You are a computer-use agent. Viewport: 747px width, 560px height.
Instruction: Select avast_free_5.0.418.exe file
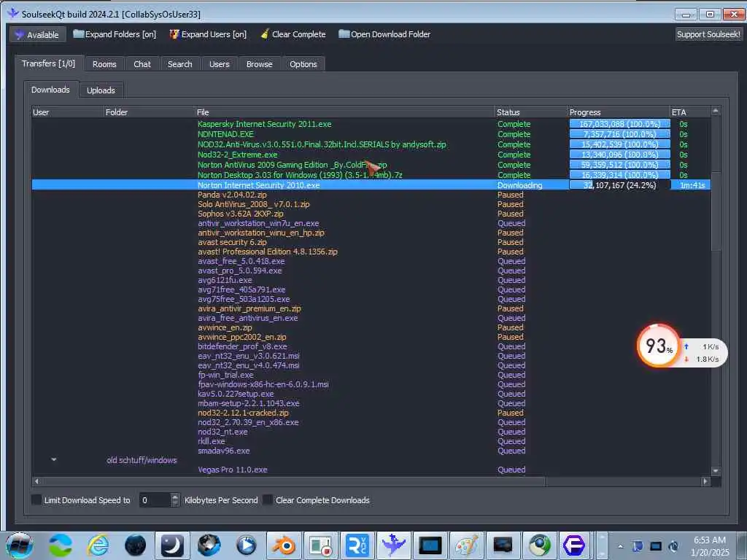click(x=241, y=262)
